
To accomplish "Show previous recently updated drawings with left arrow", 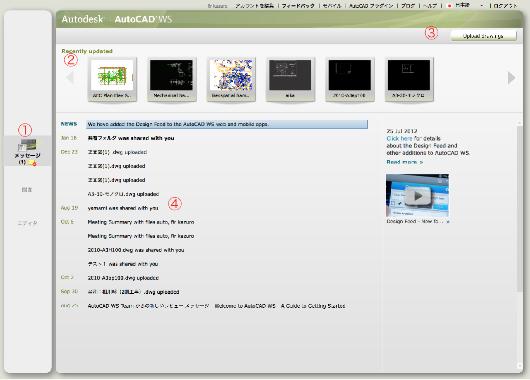I will coord(70,78).
